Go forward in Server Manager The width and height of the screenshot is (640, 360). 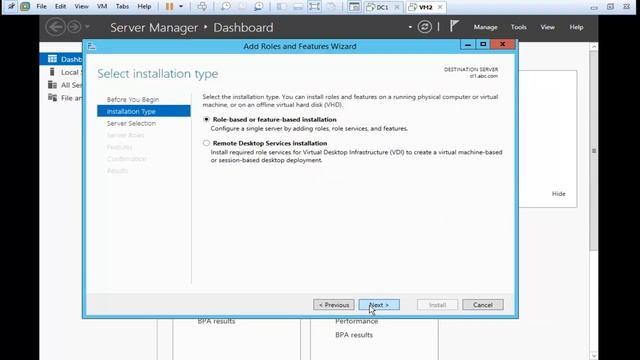74,27
